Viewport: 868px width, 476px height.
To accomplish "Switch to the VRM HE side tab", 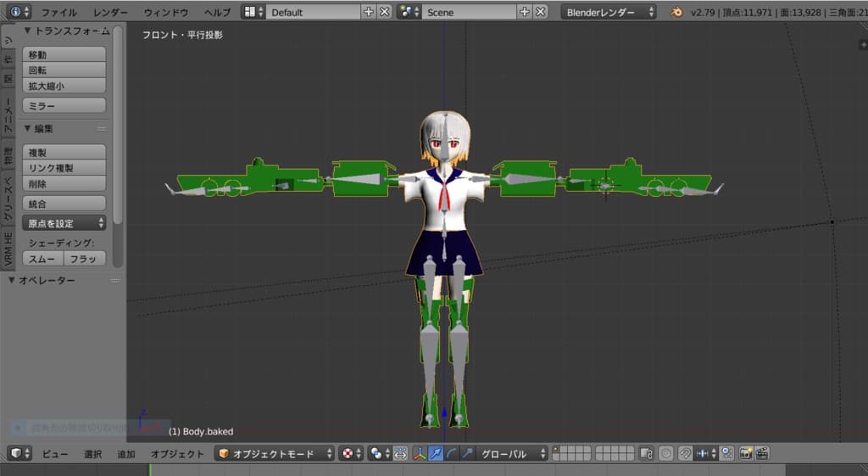I will 8,250.
